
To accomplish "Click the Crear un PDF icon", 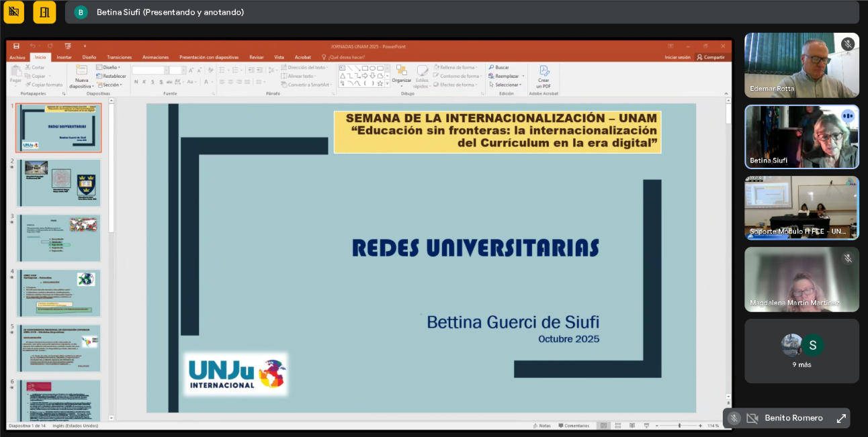I will 544,71.
